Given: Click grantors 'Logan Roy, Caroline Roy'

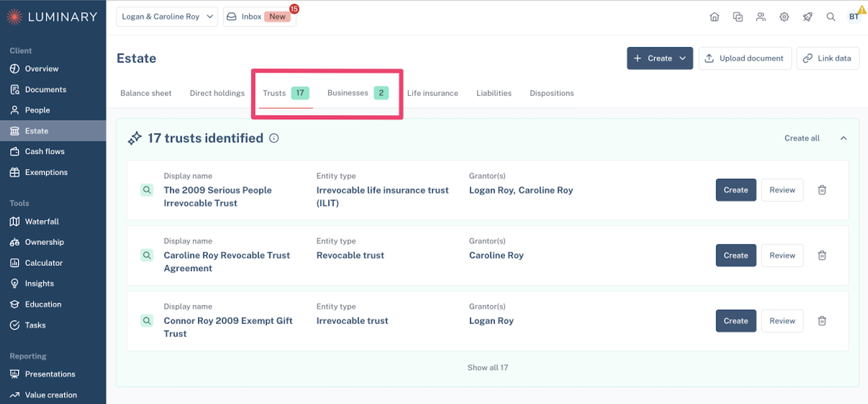Looking at the screenshot, I should [521, 190].
